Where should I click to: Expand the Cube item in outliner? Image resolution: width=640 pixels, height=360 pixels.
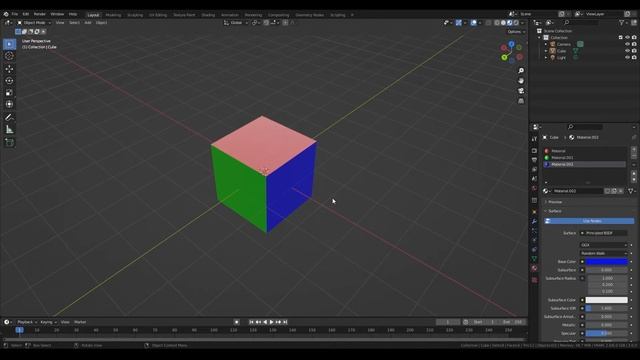[546, 51]
